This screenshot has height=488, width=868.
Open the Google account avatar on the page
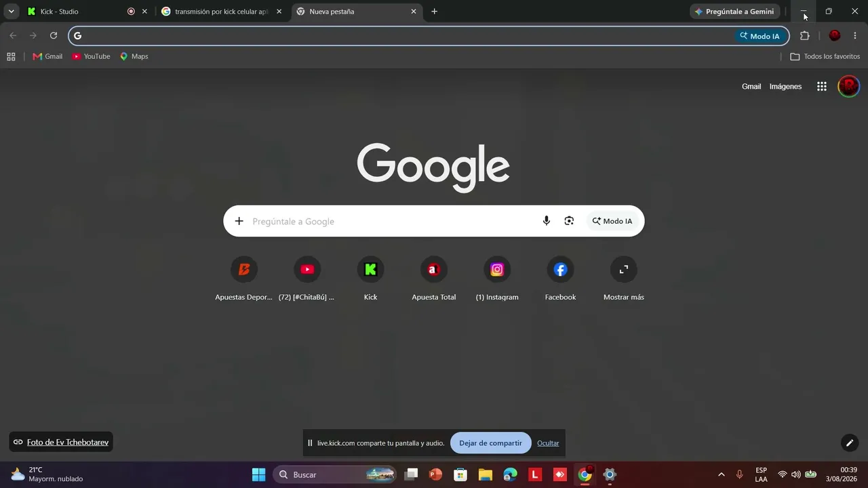click(x=849, y=87)
